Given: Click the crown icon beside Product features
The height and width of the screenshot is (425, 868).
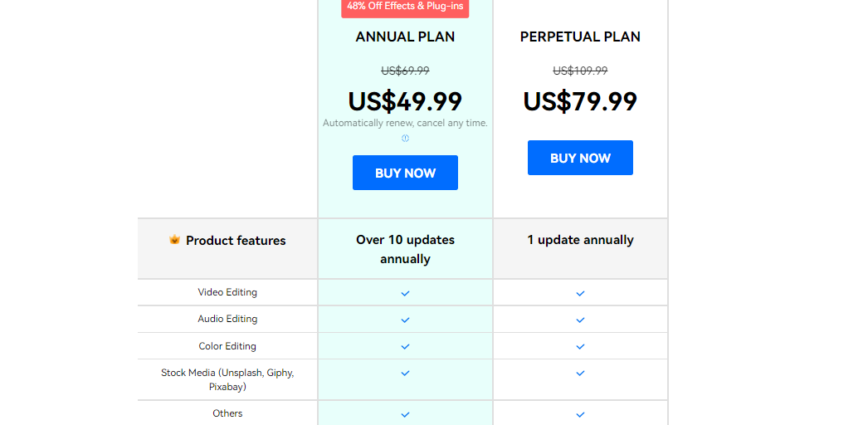Looking at the screenshot, I should point(174,240).
